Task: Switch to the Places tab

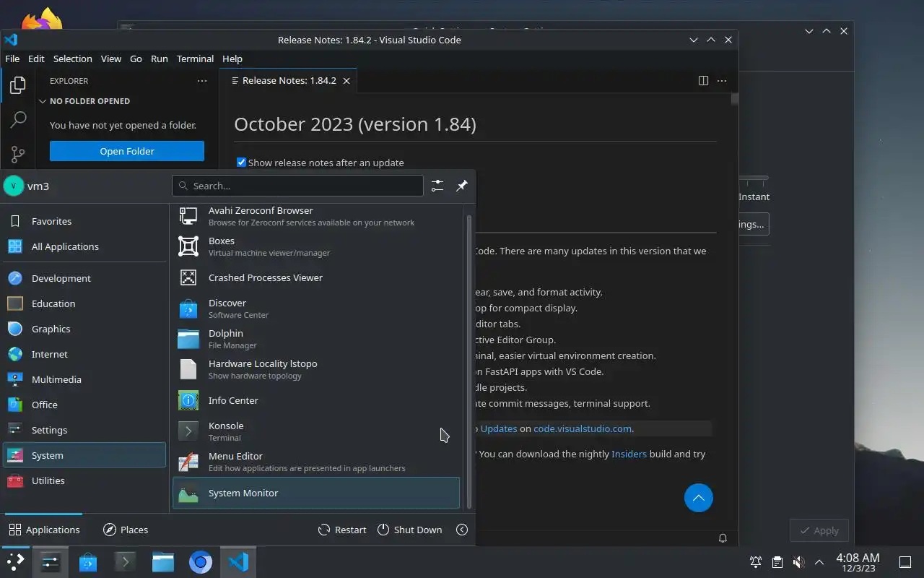Action: tap(126, 530)
